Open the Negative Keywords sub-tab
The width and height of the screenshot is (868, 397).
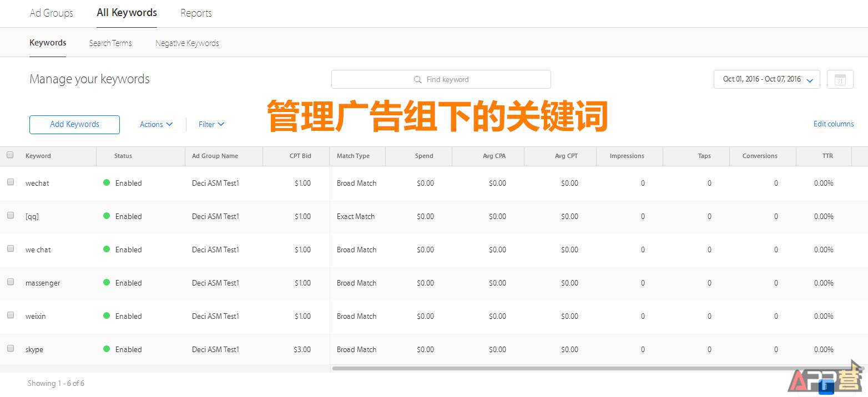187,43
